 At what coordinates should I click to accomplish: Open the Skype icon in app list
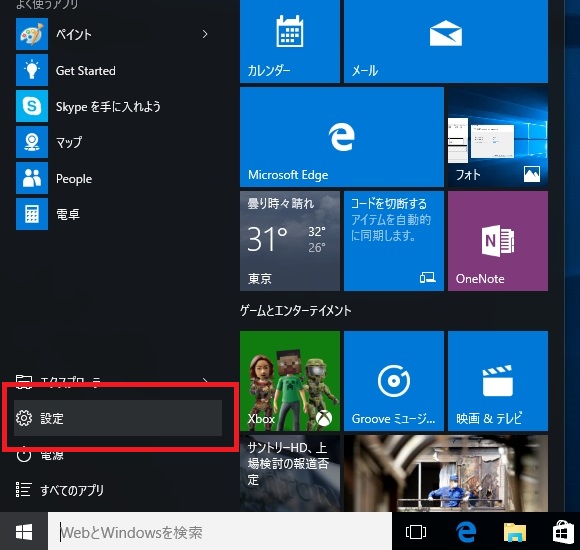coord(32,106)
